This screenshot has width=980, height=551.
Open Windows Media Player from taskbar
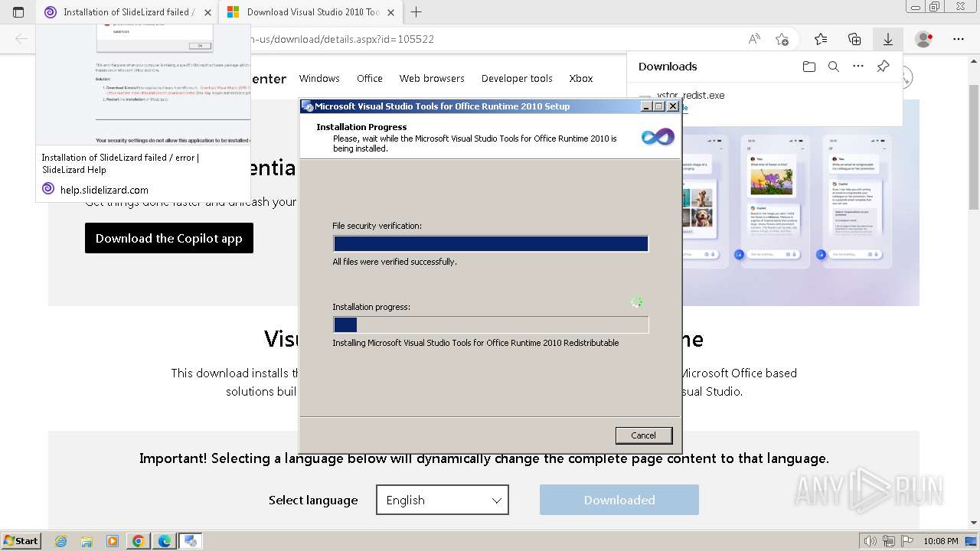(113, 541)
